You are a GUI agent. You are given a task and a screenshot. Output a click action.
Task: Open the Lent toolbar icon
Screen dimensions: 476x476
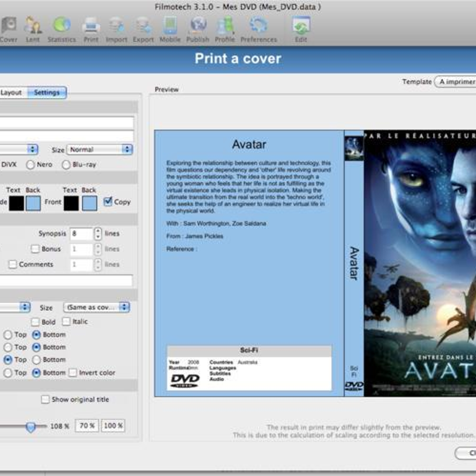(32, 30)
